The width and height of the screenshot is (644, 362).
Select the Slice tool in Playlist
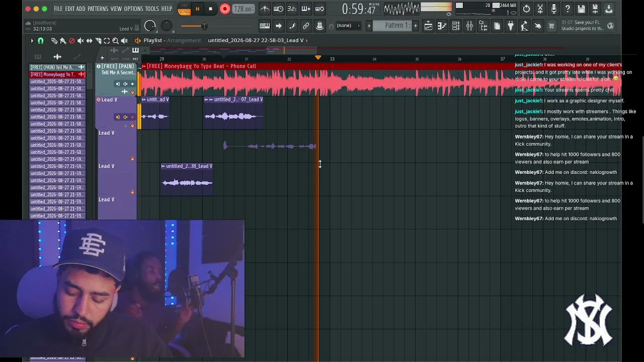point(98,41)
